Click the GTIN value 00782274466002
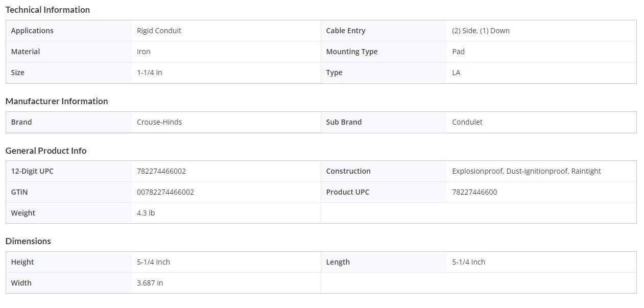This screenshot has height=308, width=644. [x=165, y=192]
